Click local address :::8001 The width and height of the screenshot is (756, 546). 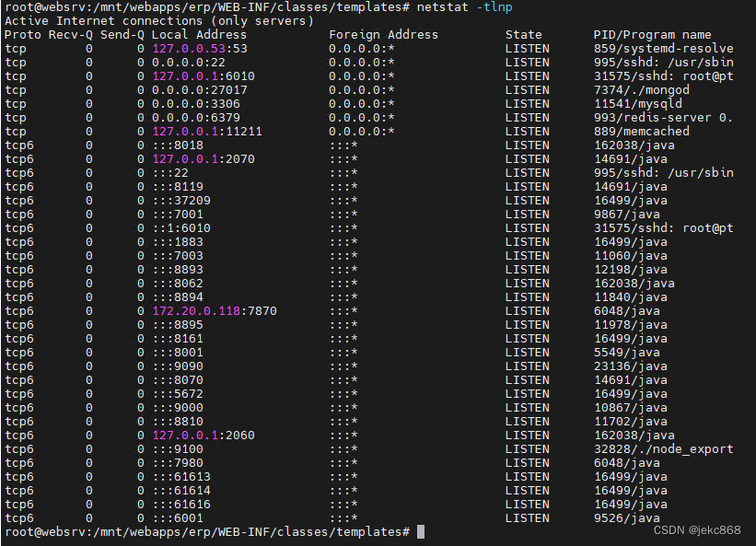(x=178, y=353)
